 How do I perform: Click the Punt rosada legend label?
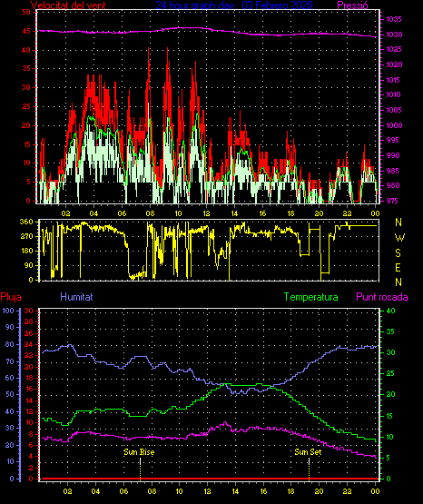382,297
